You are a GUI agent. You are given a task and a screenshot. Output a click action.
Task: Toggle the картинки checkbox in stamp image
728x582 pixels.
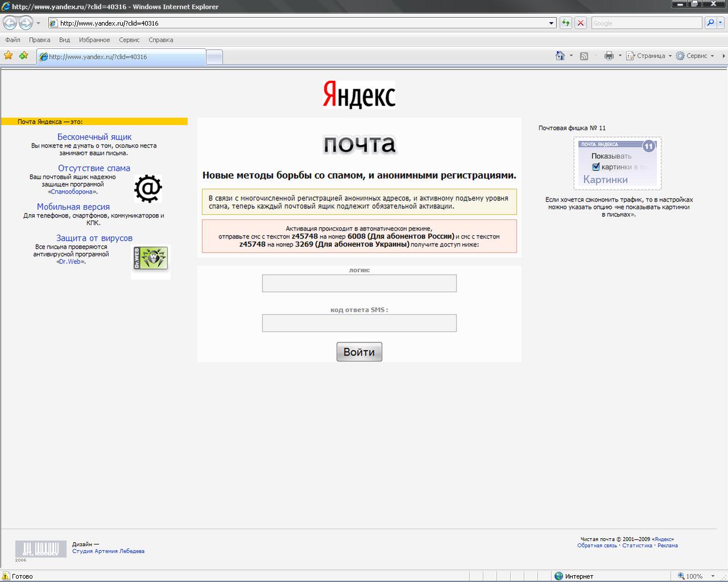click(x=596, y=167)
